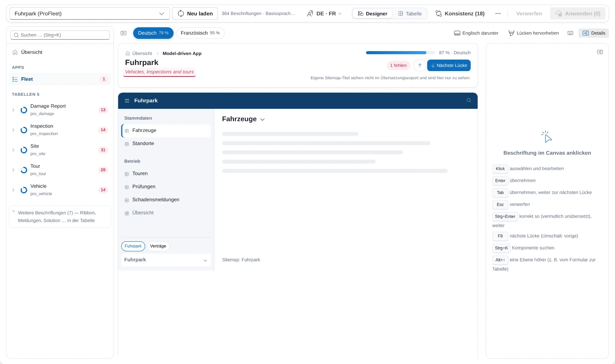Click the translation progress bar at 87 %

[400, 53]
